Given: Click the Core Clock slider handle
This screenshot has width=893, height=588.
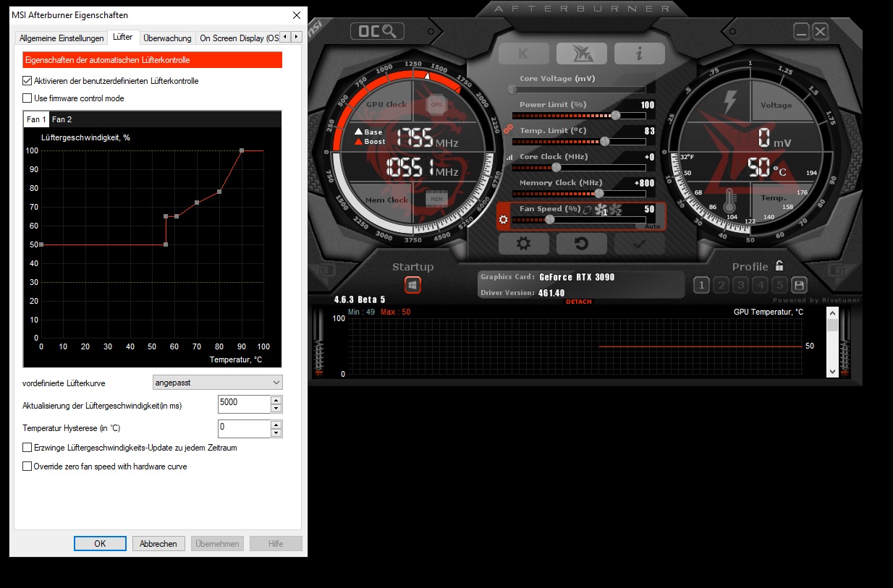Looking at the screenshot, I should [x=556, y=167].
